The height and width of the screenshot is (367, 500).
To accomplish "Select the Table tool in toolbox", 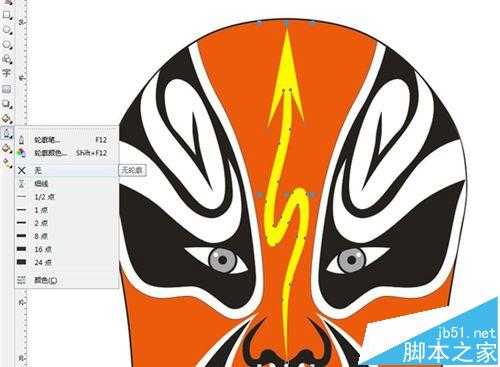I will click(7, 89).
